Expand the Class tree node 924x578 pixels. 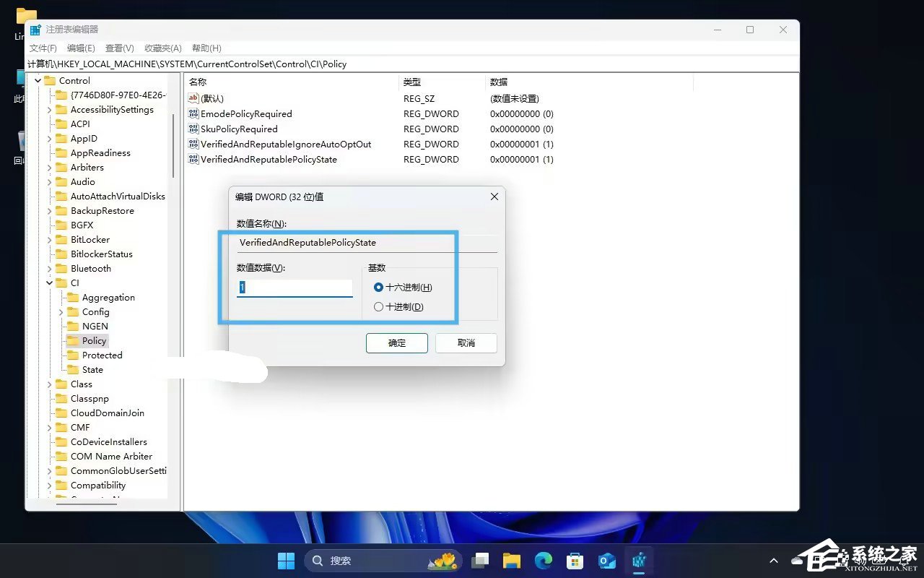[x=49, y=384]
